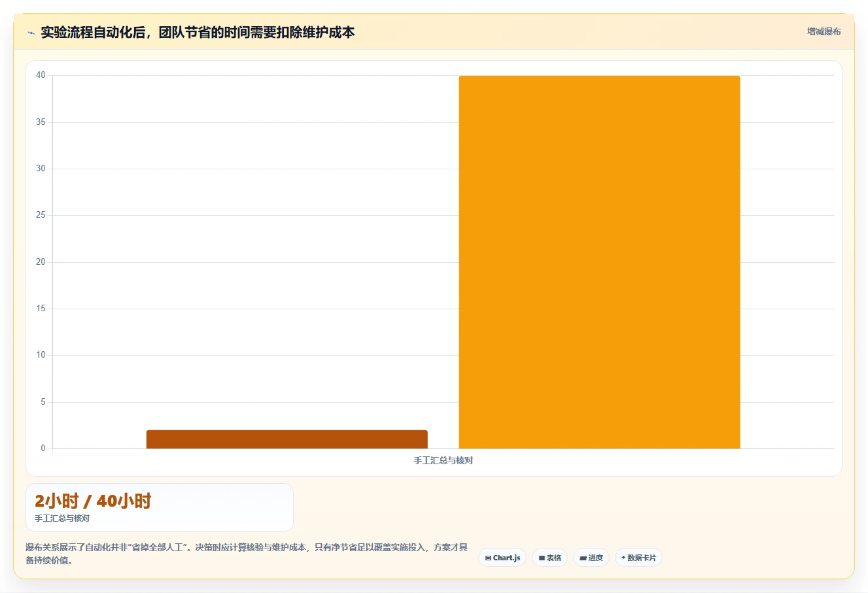Click the 手工汇总与核对 caption in data card

[62, 518]
